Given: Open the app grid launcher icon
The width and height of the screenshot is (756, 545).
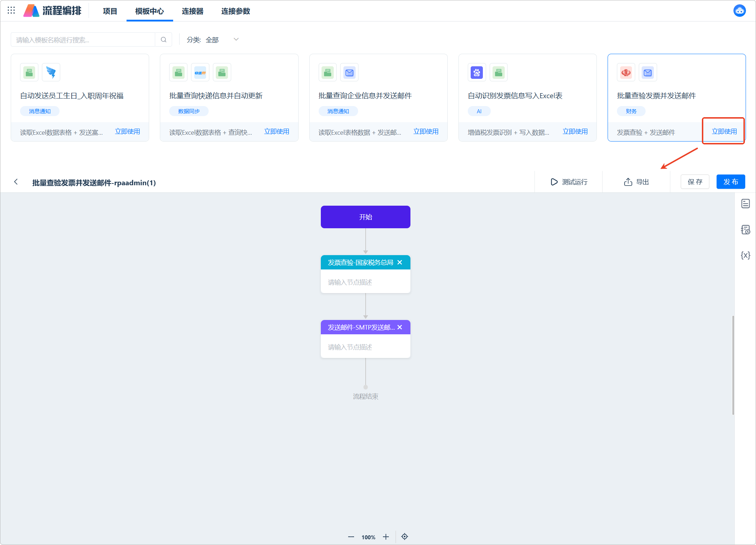Looking at the screenshot, I should point(11,10).
